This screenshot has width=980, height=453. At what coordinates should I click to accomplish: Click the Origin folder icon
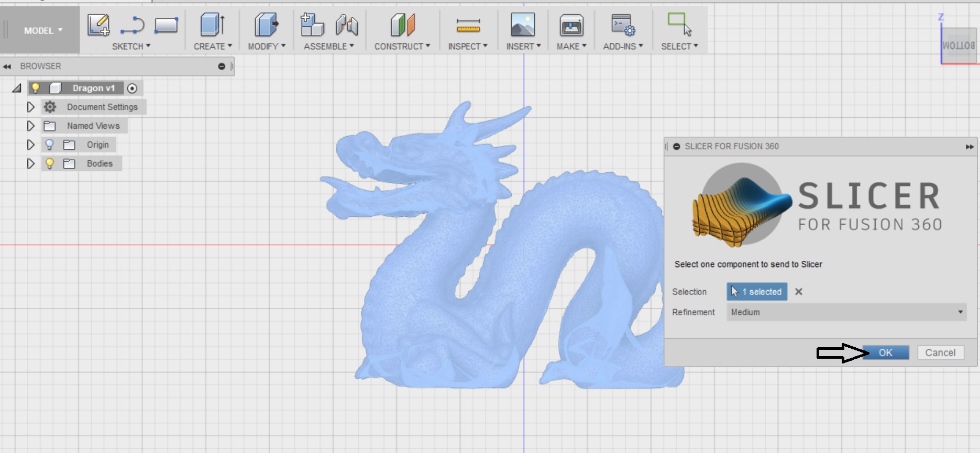pyautogui.click(x=69, y=145)
